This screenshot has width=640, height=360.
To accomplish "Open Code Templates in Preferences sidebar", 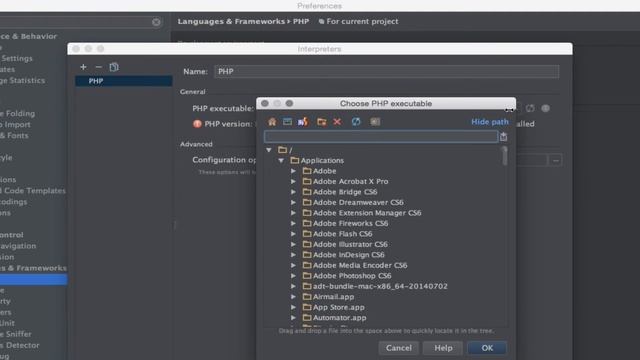I will (x=33, y=191).
